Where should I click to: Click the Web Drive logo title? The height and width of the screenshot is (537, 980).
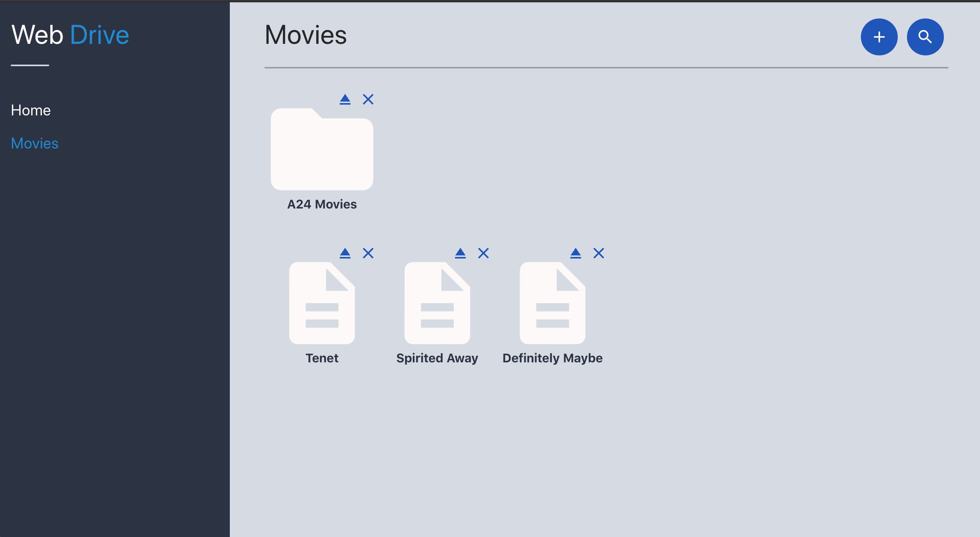pos(70,35)
